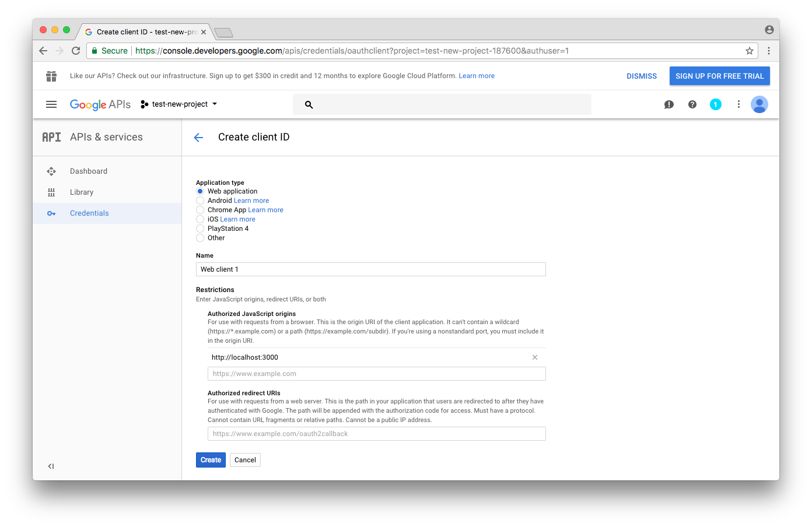
Task: Click the user account avatar
Action: click(759, 104)
